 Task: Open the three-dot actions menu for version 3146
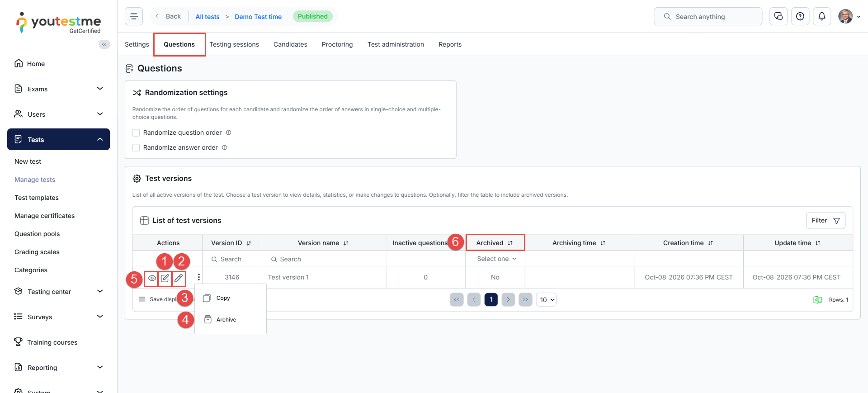(199, 277)
